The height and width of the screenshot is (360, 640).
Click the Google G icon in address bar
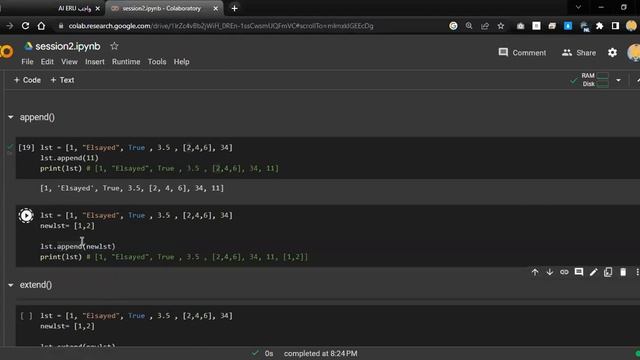click(453, 26)
